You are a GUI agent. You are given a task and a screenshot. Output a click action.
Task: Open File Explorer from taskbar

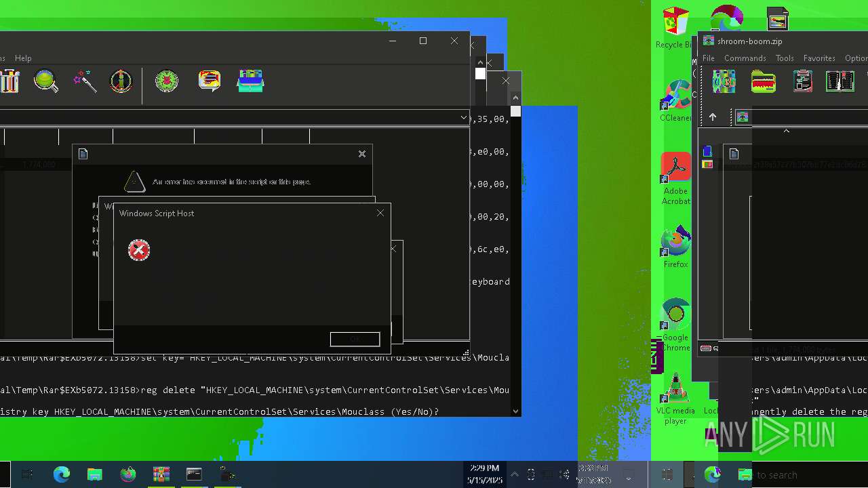(94, 474)
